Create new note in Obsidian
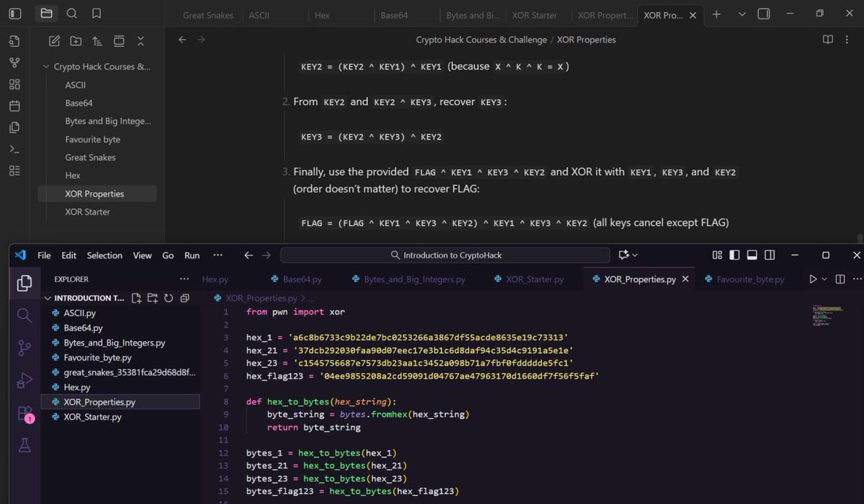 point(54,41)
